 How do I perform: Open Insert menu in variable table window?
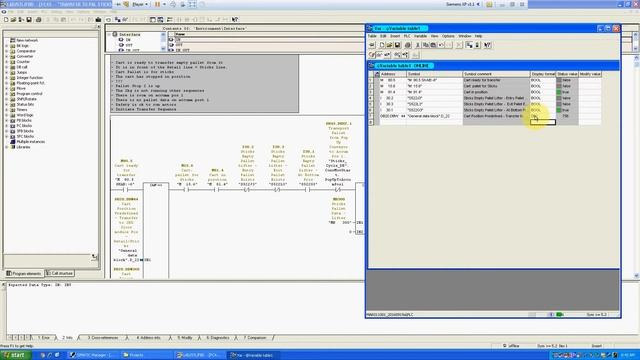[395, 36]
